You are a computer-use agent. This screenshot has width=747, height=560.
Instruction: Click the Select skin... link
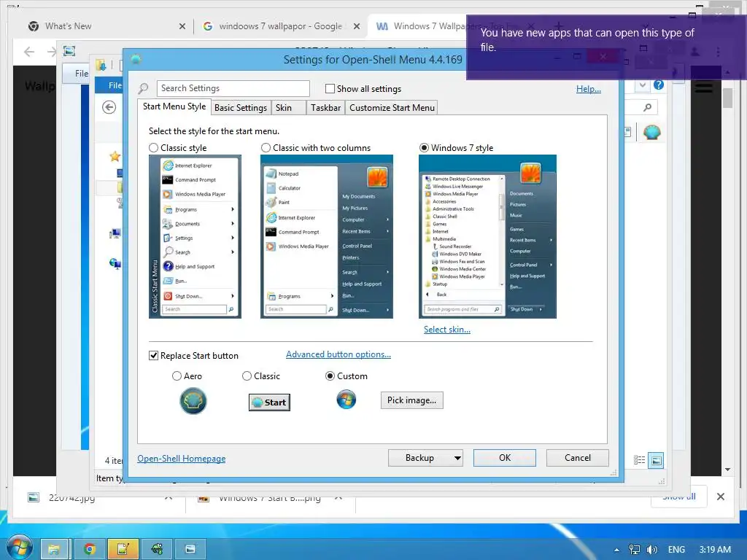click(x=447, y=330)
